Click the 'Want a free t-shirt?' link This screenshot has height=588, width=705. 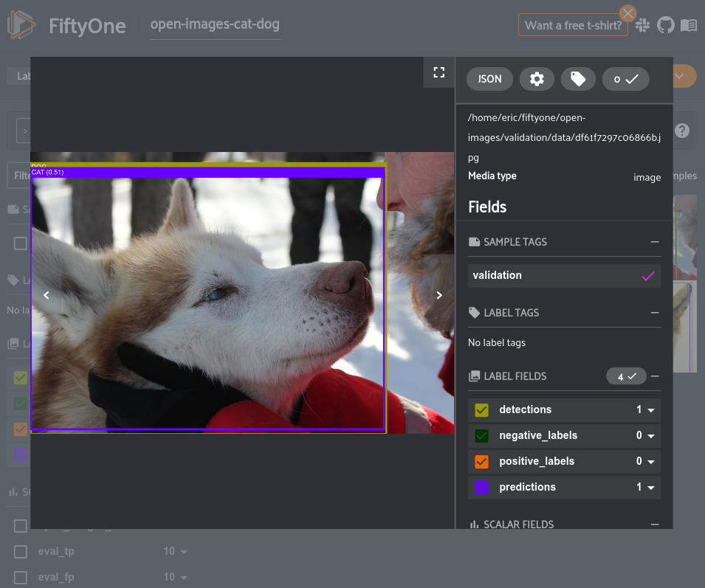pyautogui.click(x=574, y=26)
